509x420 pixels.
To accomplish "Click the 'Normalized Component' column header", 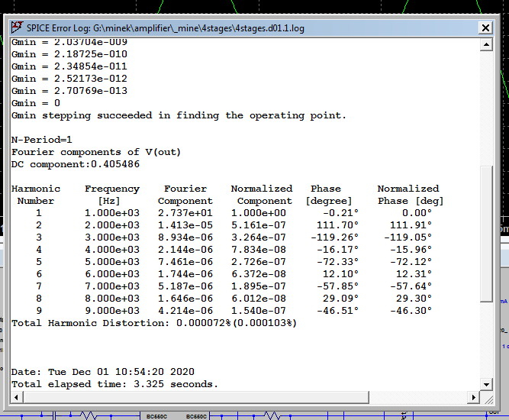I will pos(262,195).
